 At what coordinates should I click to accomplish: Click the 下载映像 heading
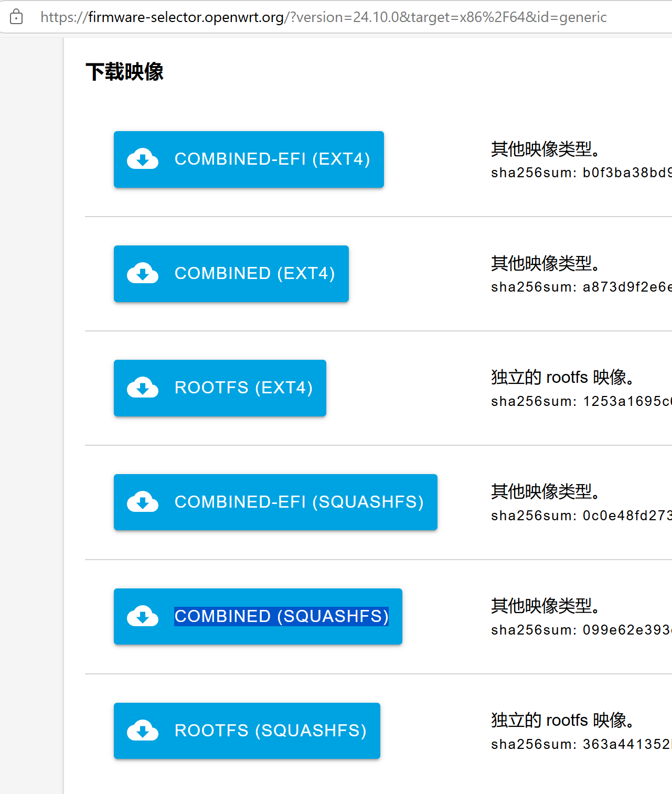(x=124, y=71)
